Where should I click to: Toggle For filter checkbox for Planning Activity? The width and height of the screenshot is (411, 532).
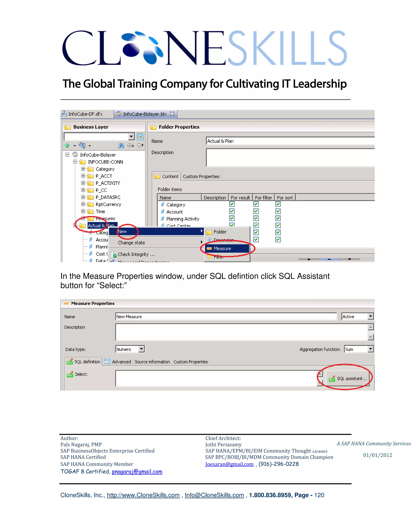pyautogui.click(x=256, y=218)
